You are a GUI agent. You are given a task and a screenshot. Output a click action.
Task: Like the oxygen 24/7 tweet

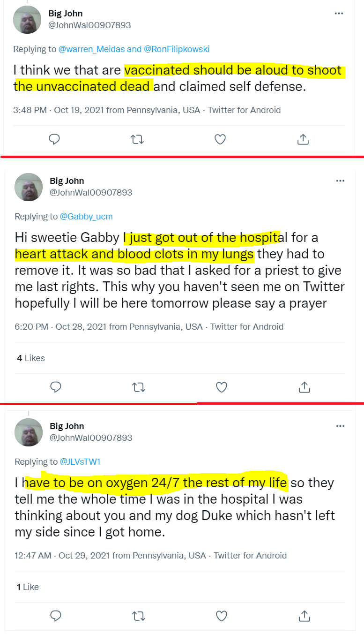click(221, 615)
